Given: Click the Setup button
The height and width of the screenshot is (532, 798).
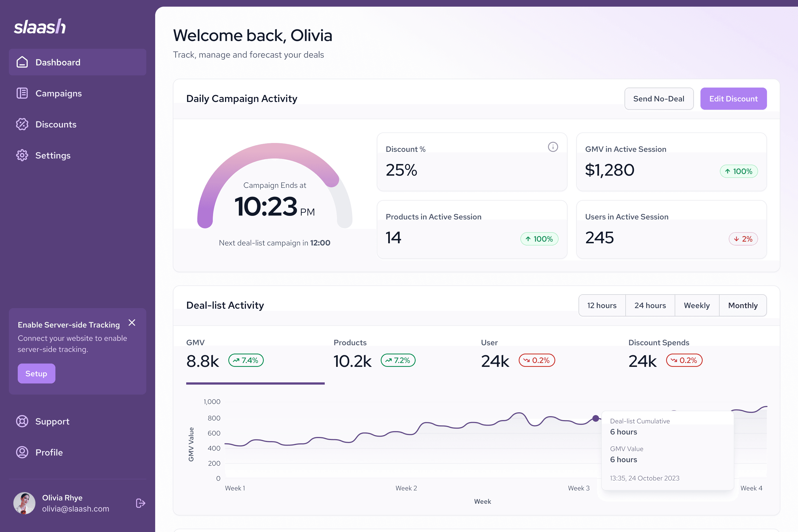Looking at the screenshot, I should (x=36, y=374).
